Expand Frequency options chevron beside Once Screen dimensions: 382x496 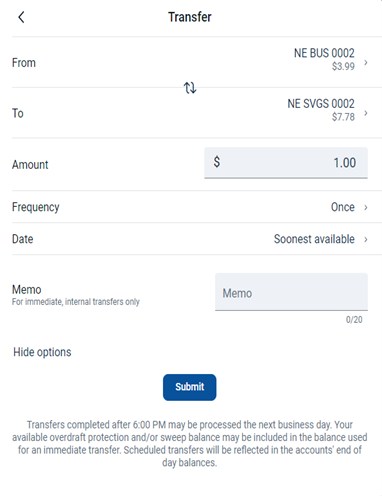click(366, 207)
